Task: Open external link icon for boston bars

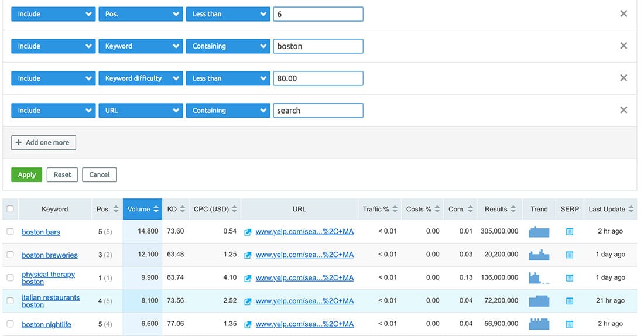Action: 248,232
